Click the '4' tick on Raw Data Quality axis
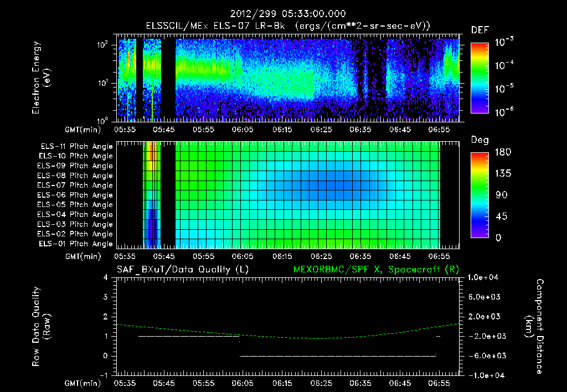The width and height of the screenshot is (567, 392). 106,277
